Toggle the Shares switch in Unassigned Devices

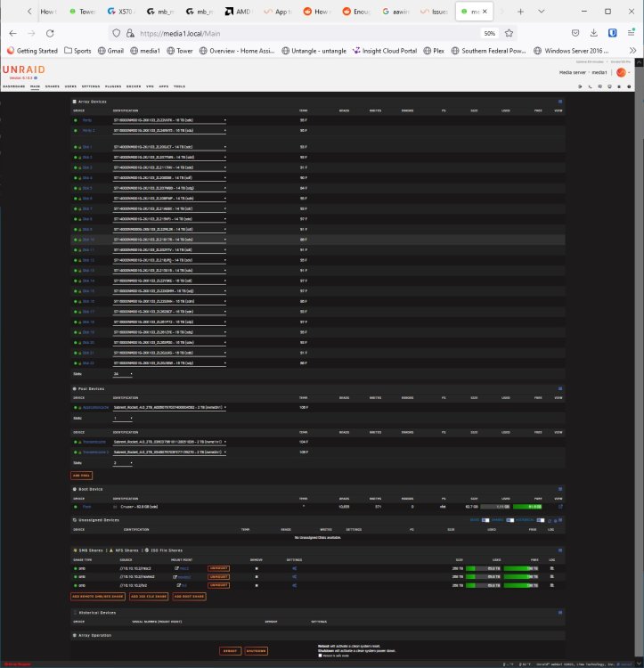coord(509,520)
